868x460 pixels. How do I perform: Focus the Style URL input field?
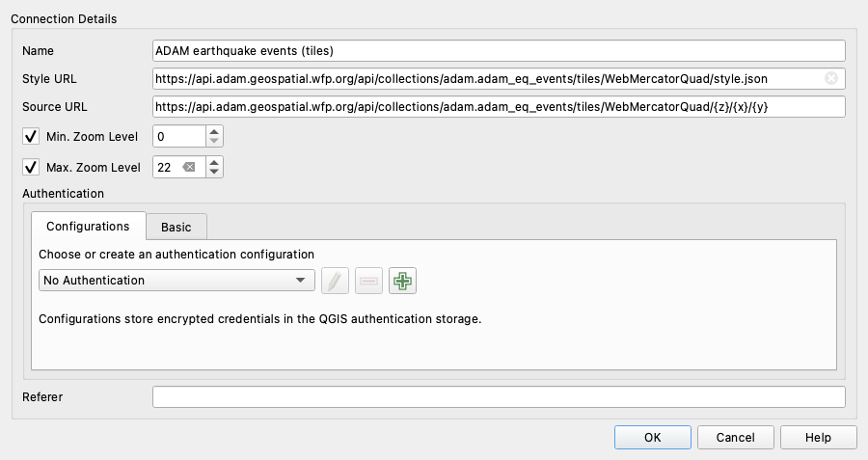coord(499,79)
